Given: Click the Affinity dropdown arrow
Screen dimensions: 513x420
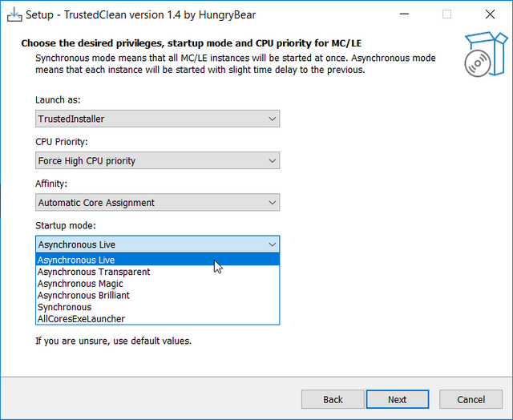Looking at the screenshot, I should point(272,203).
